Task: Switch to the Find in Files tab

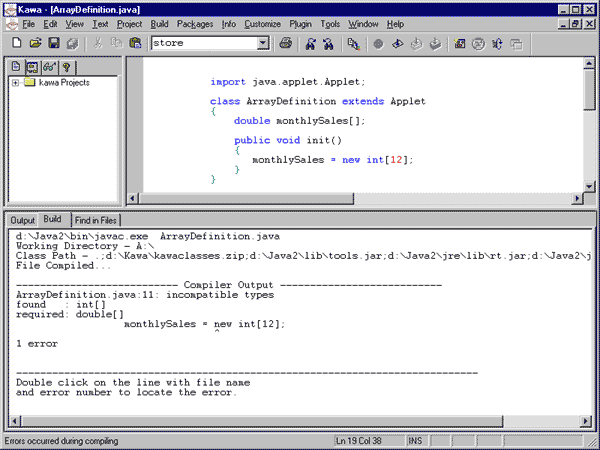Action: point(96,220)
